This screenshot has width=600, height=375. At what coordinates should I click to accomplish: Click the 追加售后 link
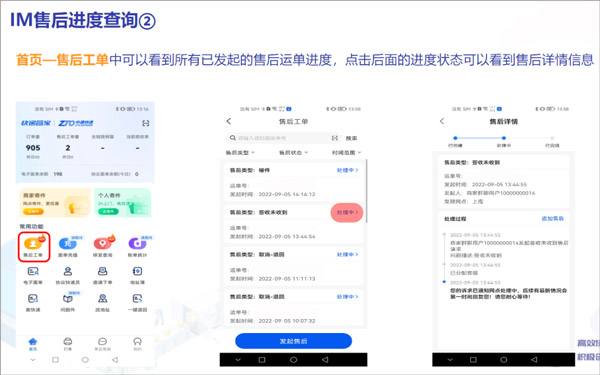[x=553, y=218]
